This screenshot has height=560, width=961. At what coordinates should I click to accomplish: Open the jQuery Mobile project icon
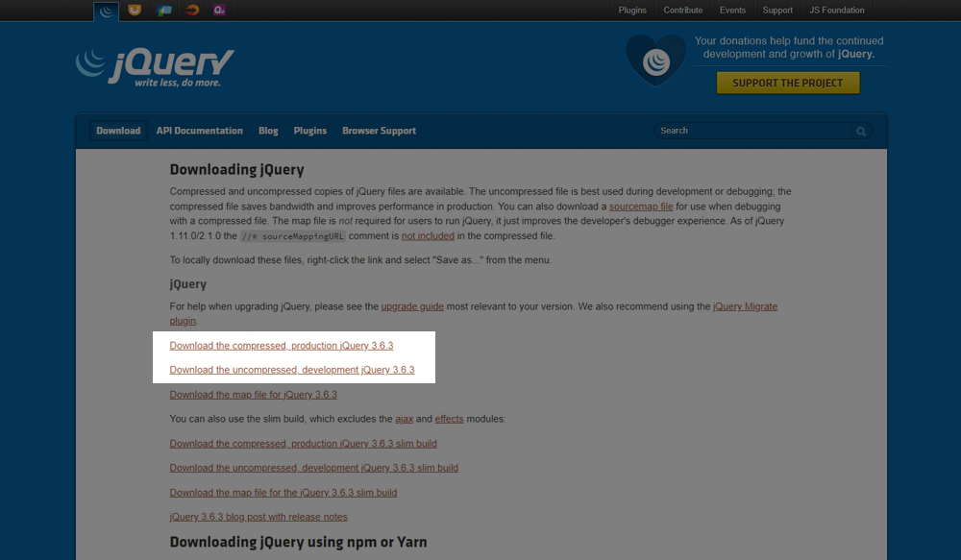tap(163, 10)
